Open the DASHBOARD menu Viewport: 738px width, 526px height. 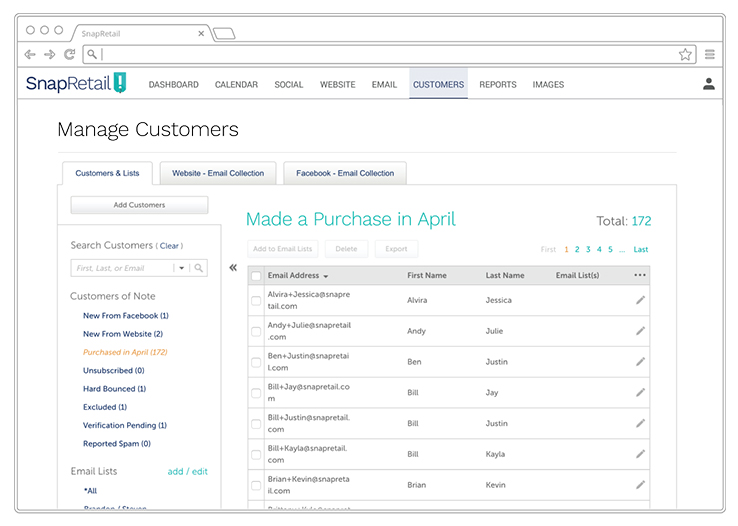click(174, 85)
